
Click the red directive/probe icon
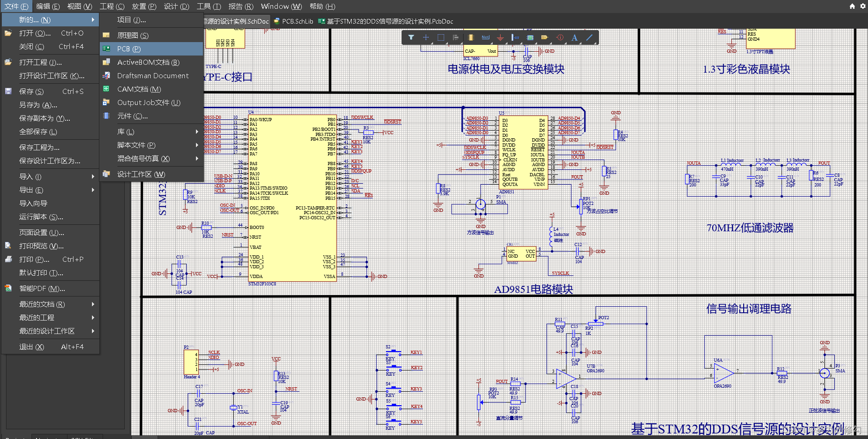click(x=560, y=37)
